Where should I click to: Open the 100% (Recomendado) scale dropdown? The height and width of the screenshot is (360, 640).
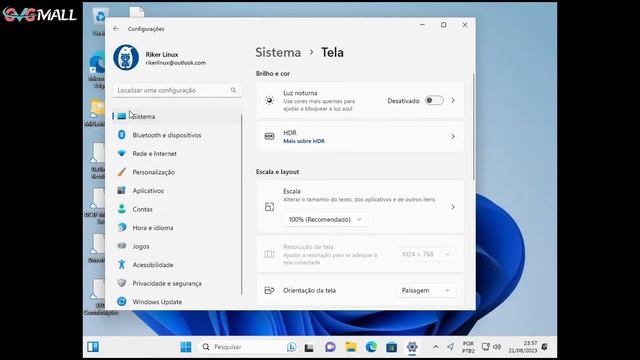(325, 220)
